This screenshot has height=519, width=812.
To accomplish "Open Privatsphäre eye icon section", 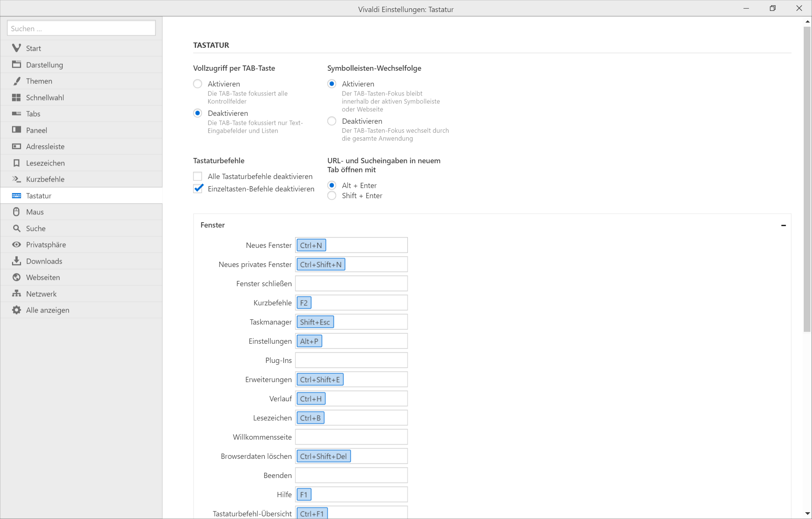I will pyautogui.click(x=16, y=244).
